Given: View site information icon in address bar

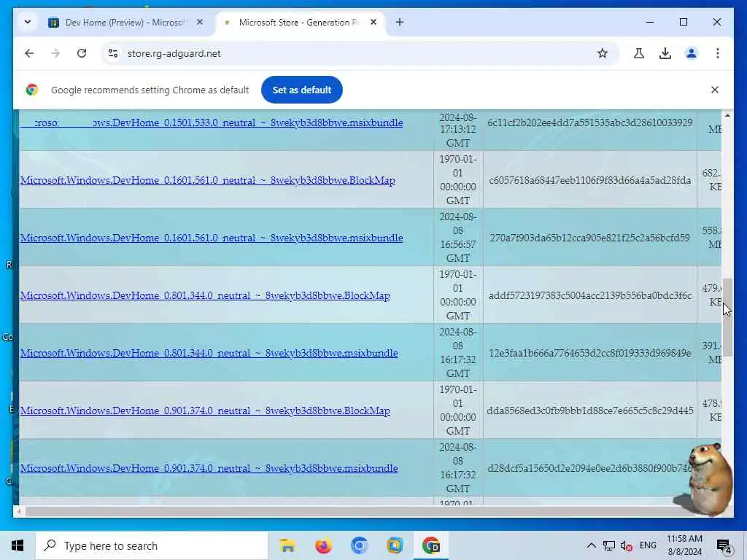Looking at the screenshot, I should point(113,53).
